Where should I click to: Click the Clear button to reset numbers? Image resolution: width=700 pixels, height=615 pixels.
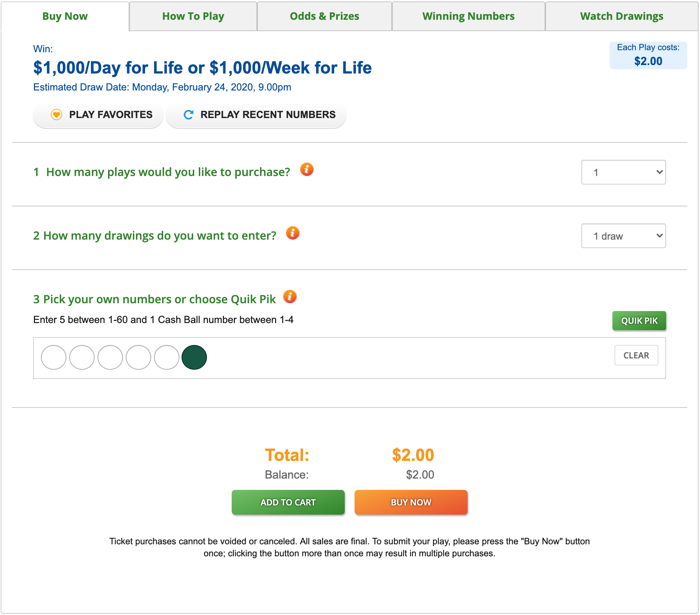[x=637, y=355]
